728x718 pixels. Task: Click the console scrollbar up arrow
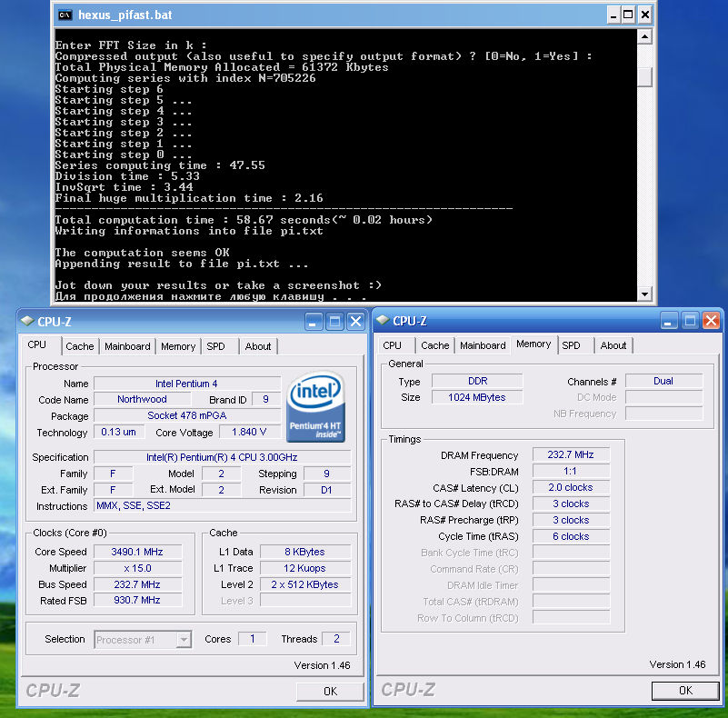[x=644, y=36]
